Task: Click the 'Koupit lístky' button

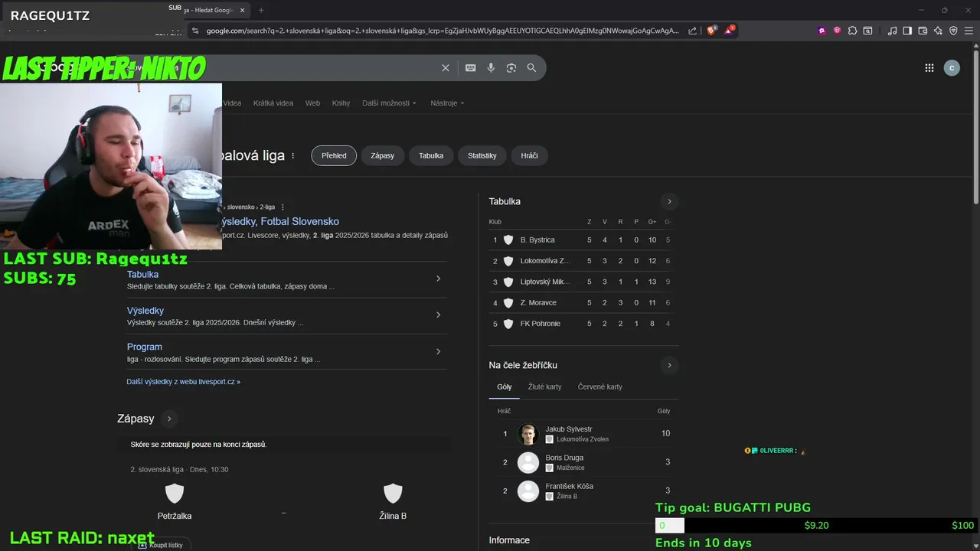Action: (160, 545)
